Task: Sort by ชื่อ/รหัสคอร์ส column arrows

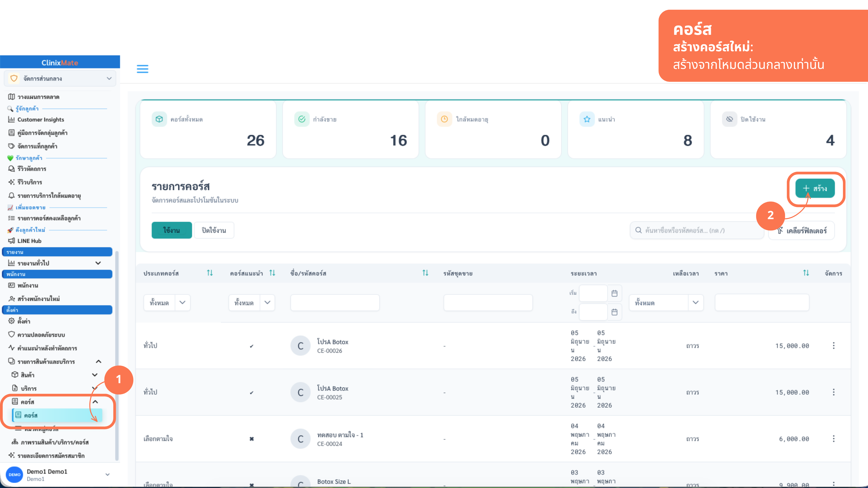Action: 425,273
